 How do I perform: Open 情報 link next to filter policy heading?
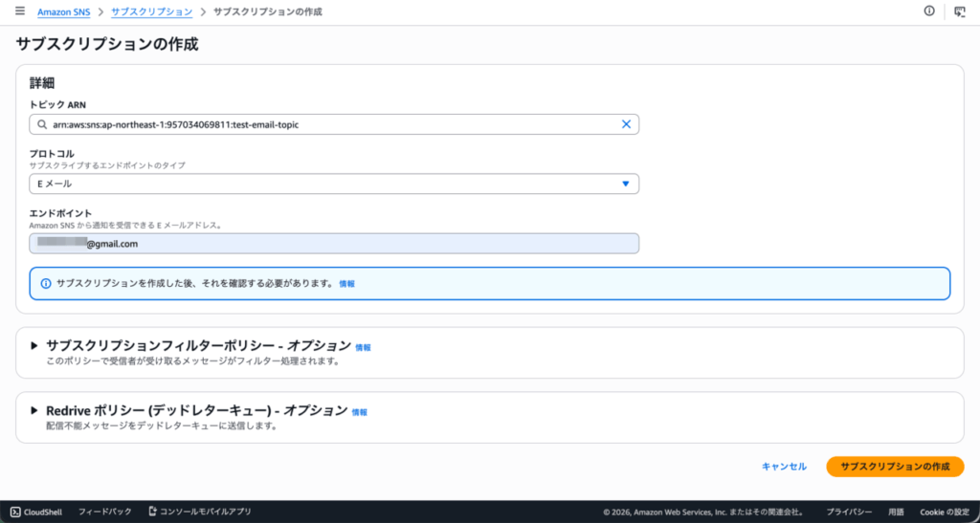pyautogui.click(x=363, y=348)
